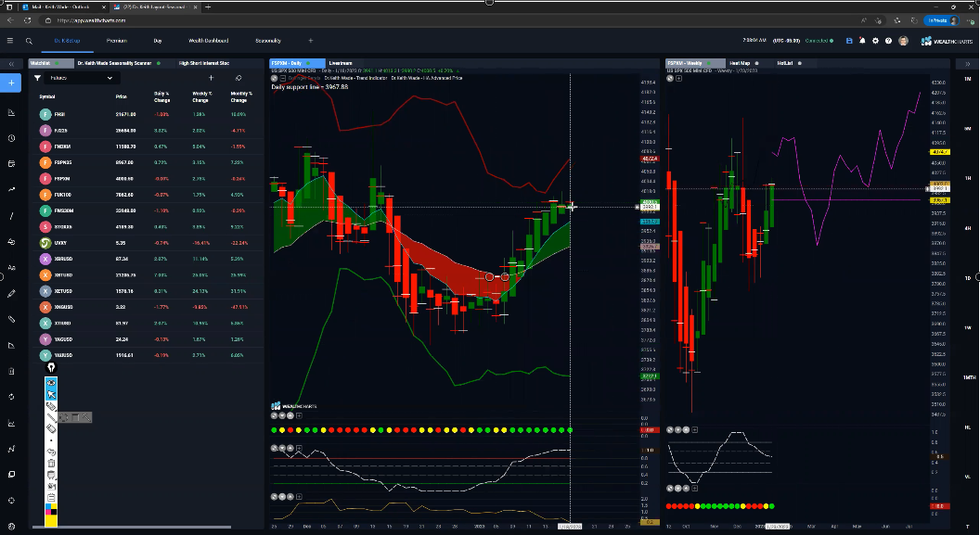Open the Seasonality tab
The image size is (980, 535).
[x=268, y=41]
